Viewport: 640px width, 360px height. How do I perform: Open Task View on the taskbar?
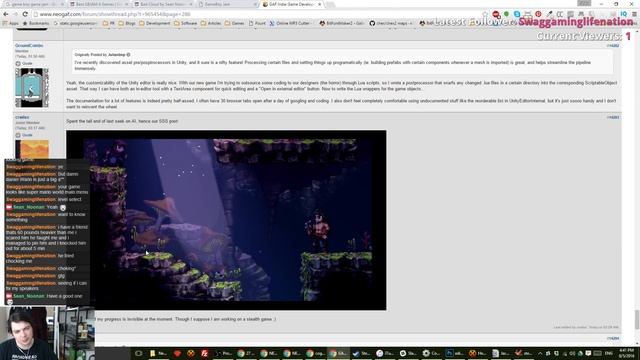coord(138,353)
